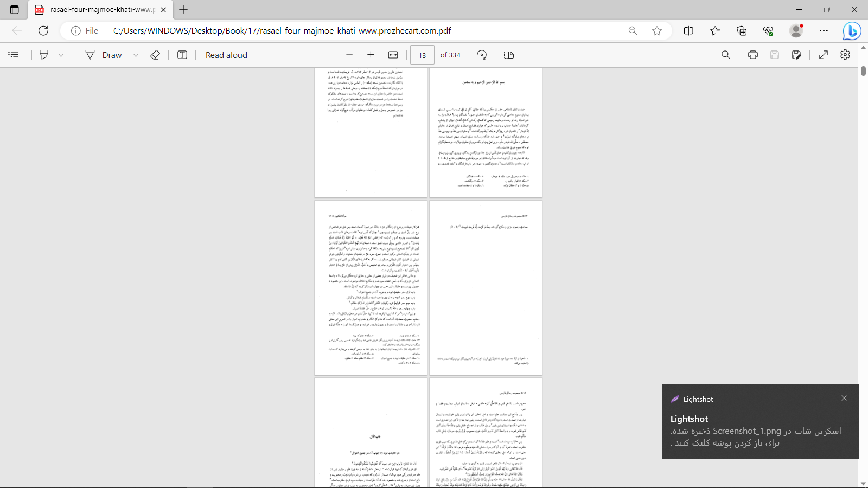Viewport: 868px width, 488px height.
Task: Activate the Draw tool
Action: coord(104,55)
